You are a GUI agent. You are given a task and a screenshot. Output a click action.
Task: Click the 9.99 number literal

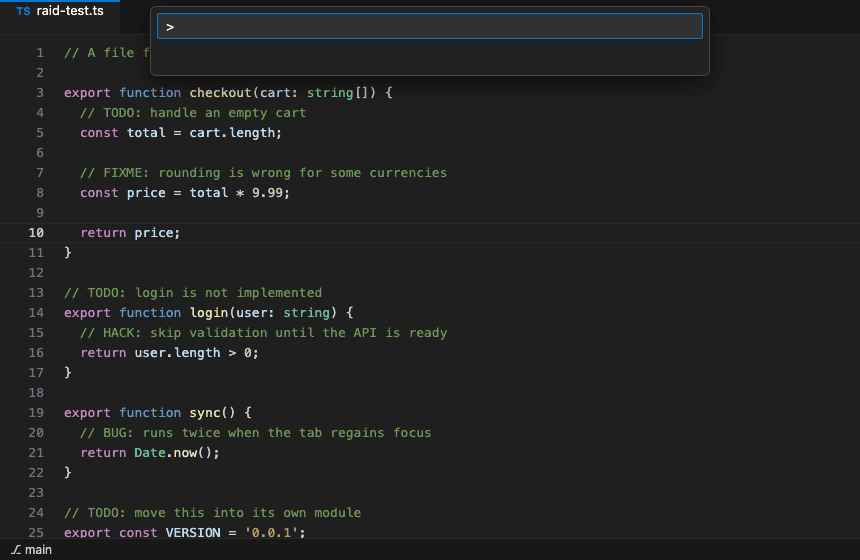tap(267, 193)
